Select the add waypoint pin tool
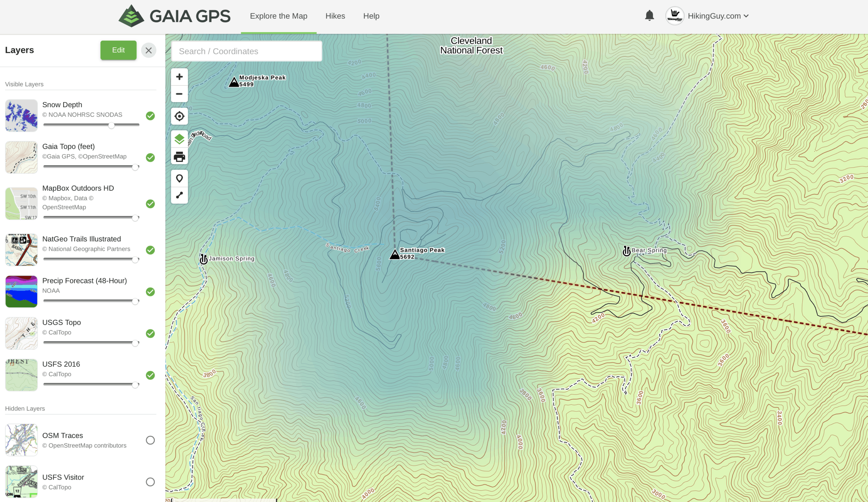Screen dimensions: 868x502 [x=179, y=178]
